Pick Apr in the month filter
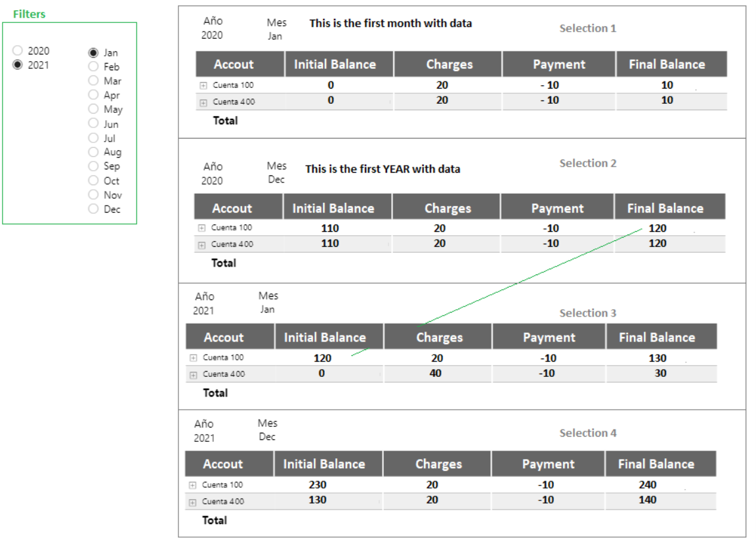This screenshot has height=545, width=756. [x=94, y=95]
